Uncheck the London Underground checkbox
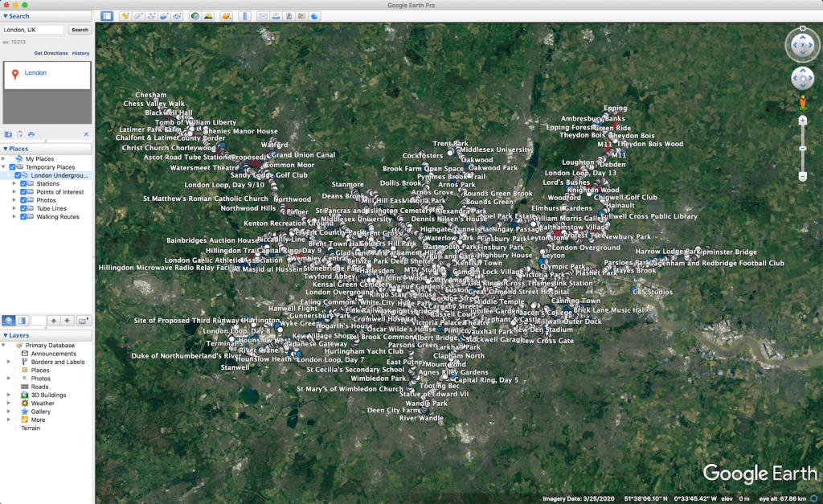Image resolution: width=823 pixels, height=504 pixels. [18, 175]
